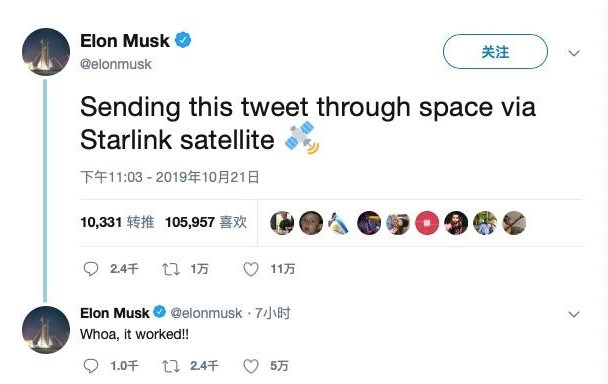
Task: Click the satellite emoji in the tweet
Action: click(302, 137)
